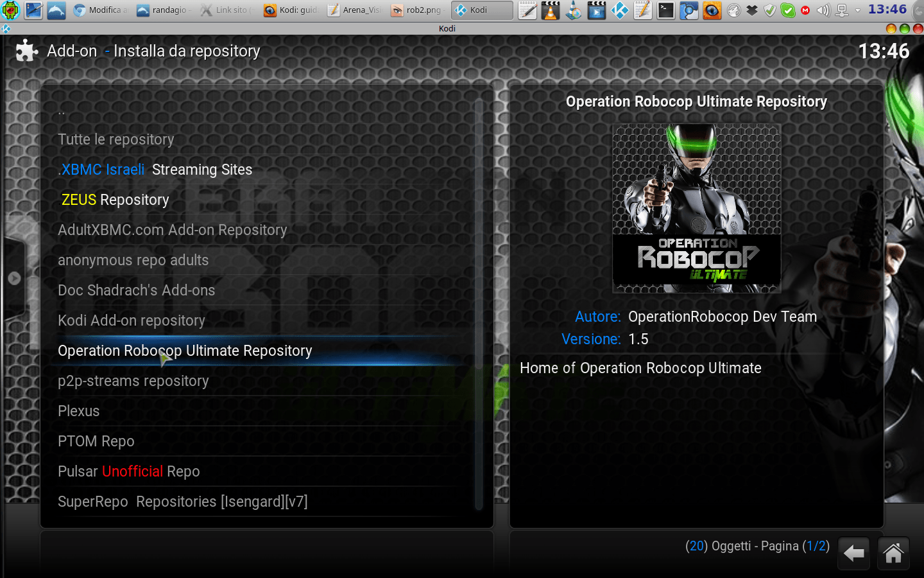The height and width of the screenshot is (578, 924).
Task: Open the MEGA red tray icon
Action: coord(805,10)
